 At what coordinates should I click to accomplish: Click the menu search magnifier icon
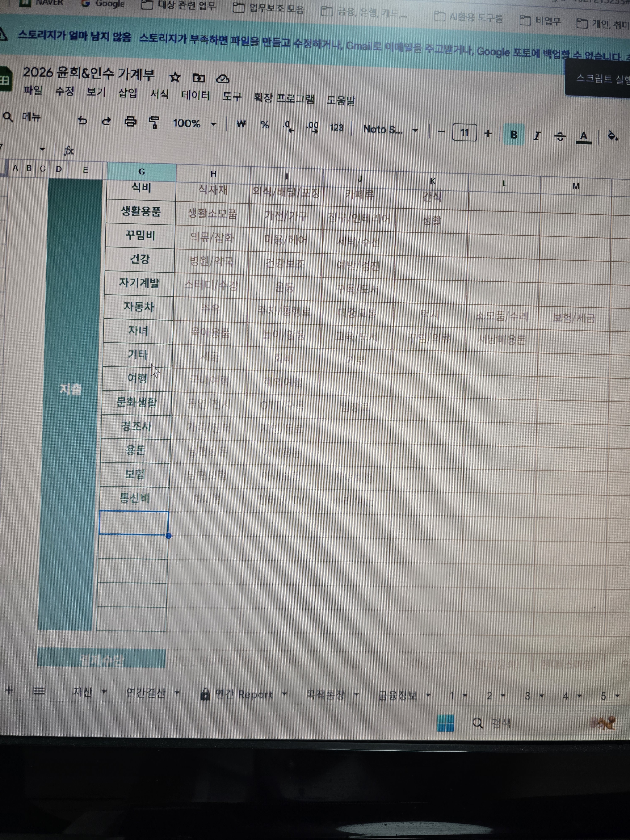tap(8, 117)
